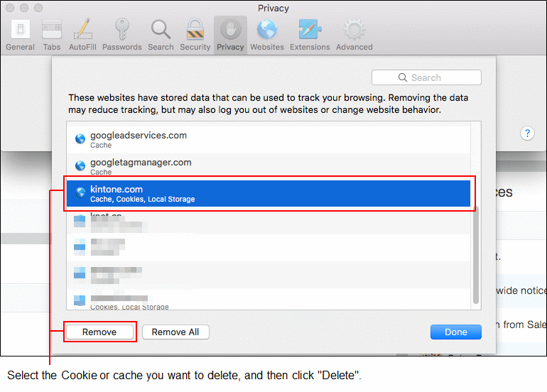
Task: Open the General preferences pane icon
Action: pos(20,29)
